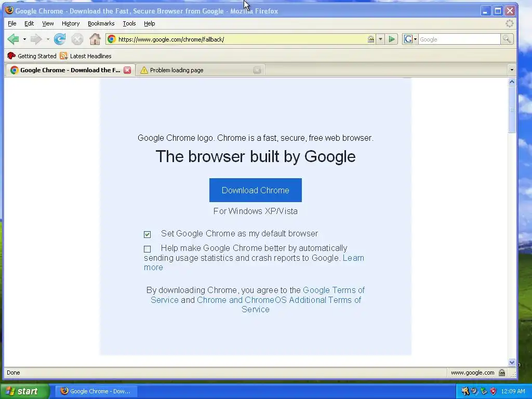The height and width of the screenshot is (399, 532).
Task: Switch to the Problem loading page tab
Action: pos(200,70)
